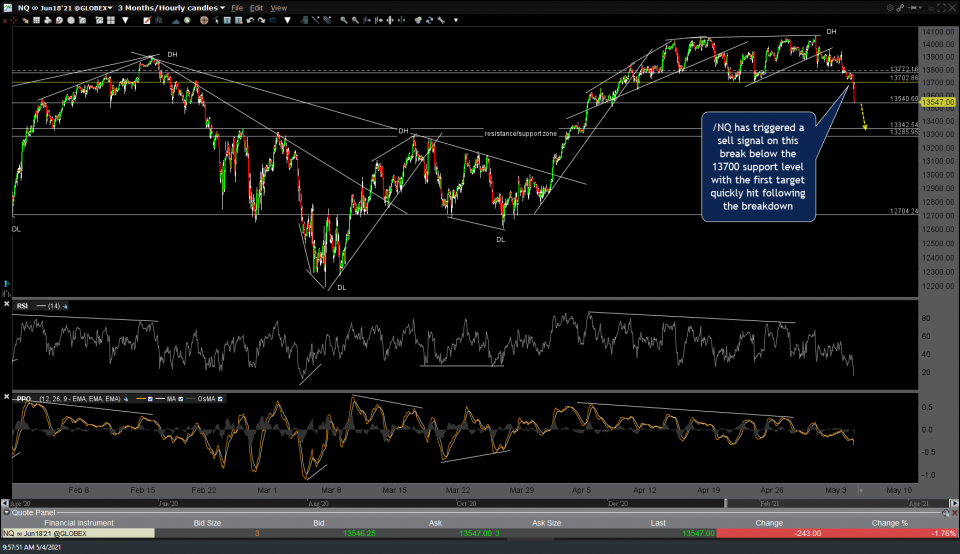Click the 13546.25 bid value

(359, 533)
